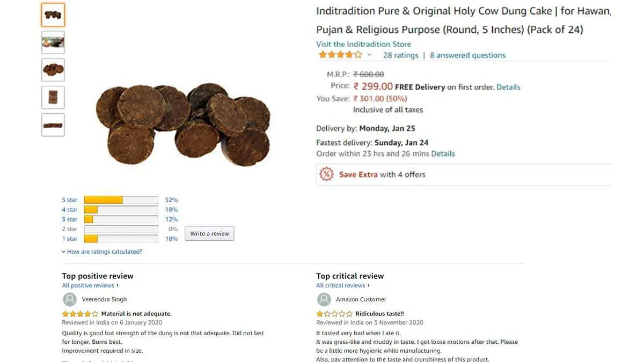644x362 pixels.
Task: Click Details link beside FREE Delivery
Action: (x=508, y=87)
